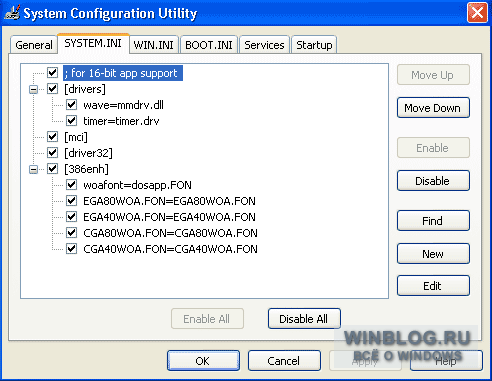Select CGA40WOA.FON=CGA40WOA.FON entry text

pyautogui.click(x=170, y=249)
